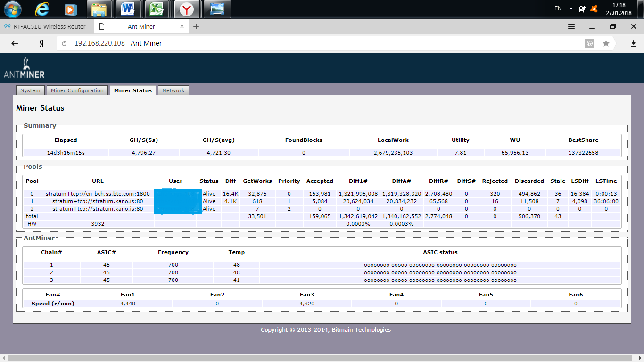Open the Miner Configuration tab

tap(77, 90)
